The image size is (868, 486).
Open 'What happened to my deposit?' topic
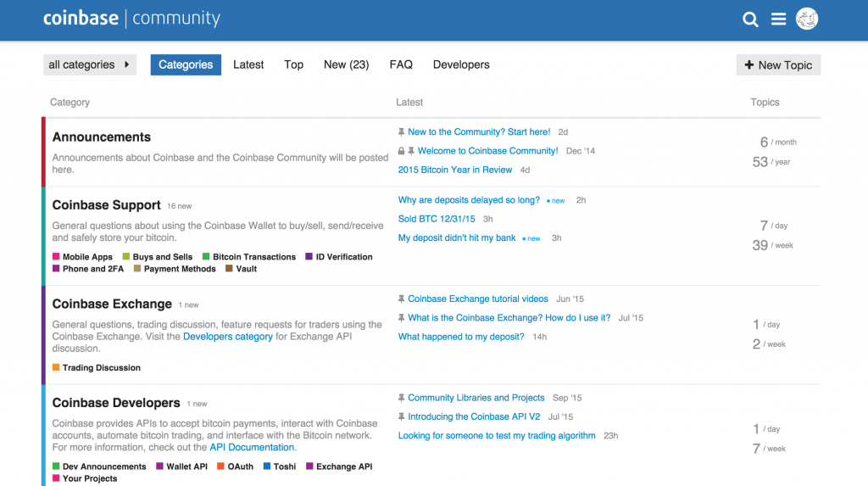(461, 337)
